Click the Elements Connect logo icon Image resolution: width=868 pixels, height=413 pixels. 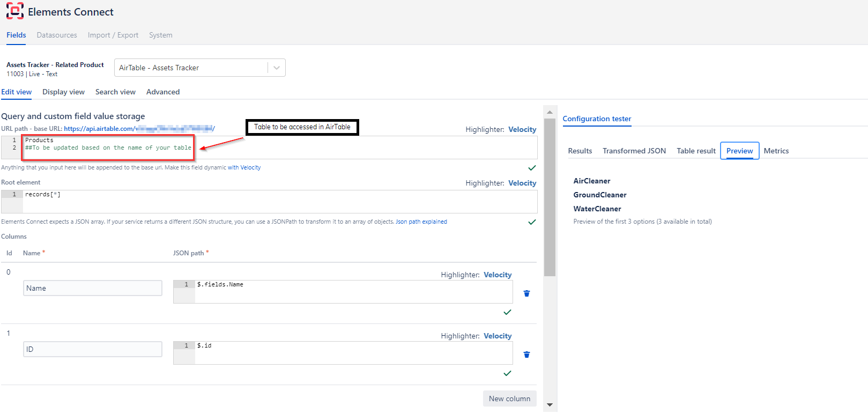(15, 11)
